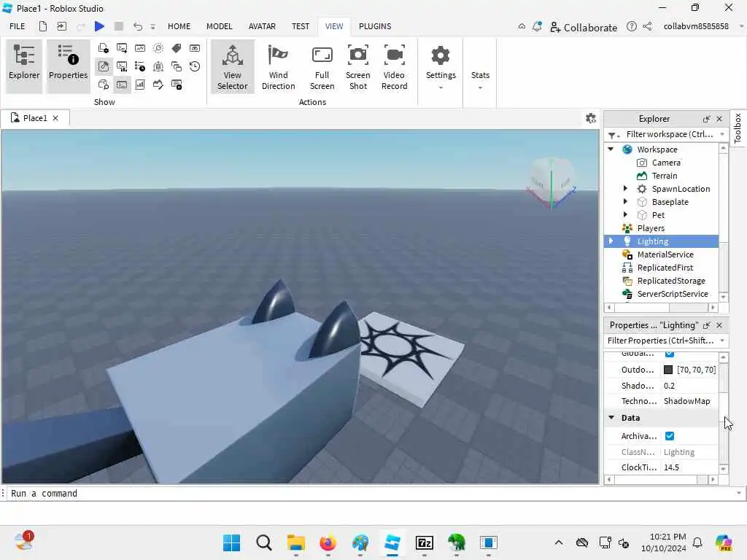Open the Settings dropdown in ribbon
Screen dimensions: 747x560
tap(441, 66)
